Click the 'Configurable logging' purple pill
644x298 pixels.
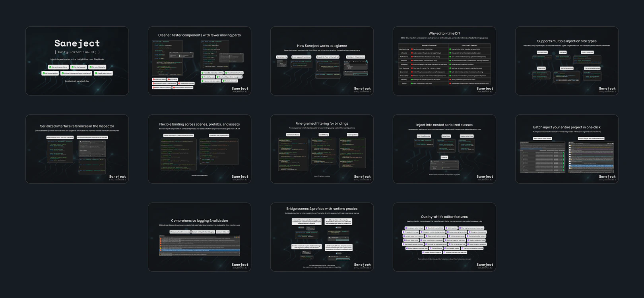click(452, 248)
